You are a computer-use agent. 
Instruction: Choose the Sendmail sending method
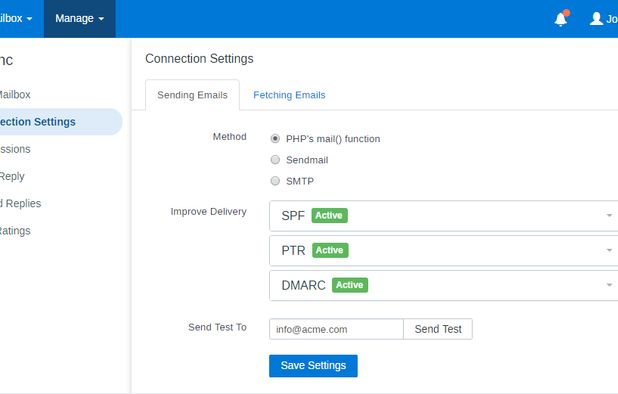(x=275, y=160)
